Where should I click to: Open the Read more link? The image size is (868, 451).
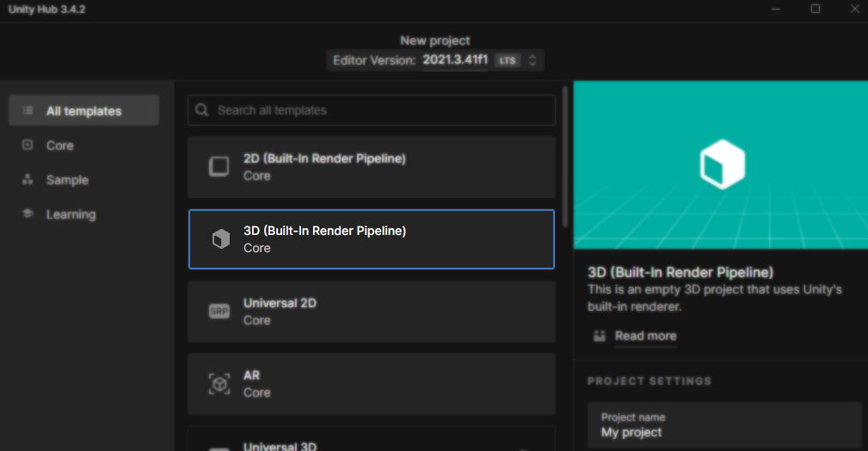[x=645, y=336]
